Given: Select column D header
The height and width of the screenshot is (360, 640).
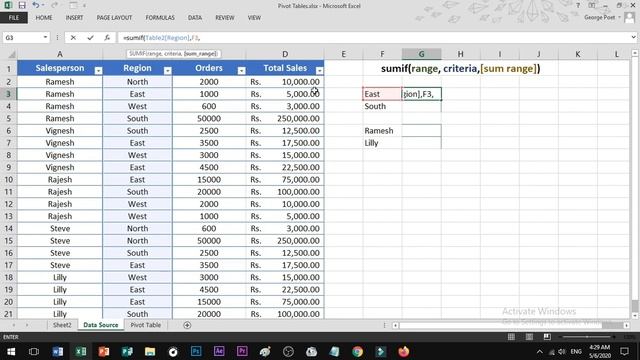Looking at the screenshot, I should (x=285, y=54).
